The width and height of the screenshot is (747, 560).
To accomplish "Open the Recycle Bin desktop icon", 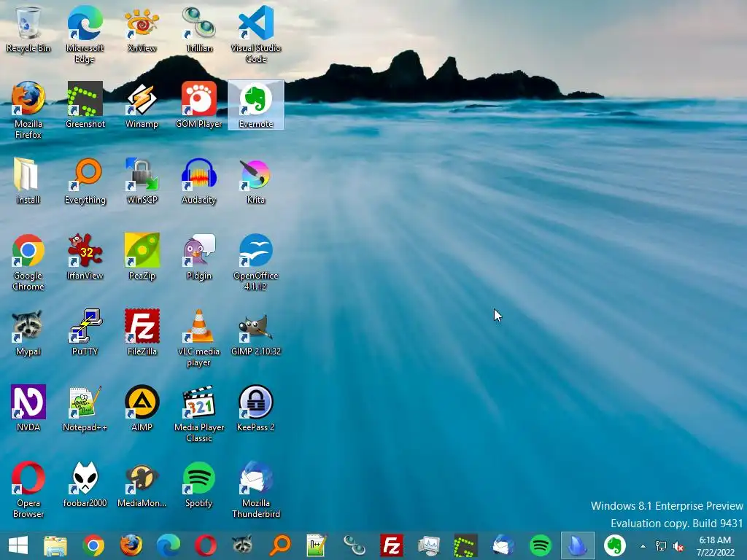I will tap(28, 30).
